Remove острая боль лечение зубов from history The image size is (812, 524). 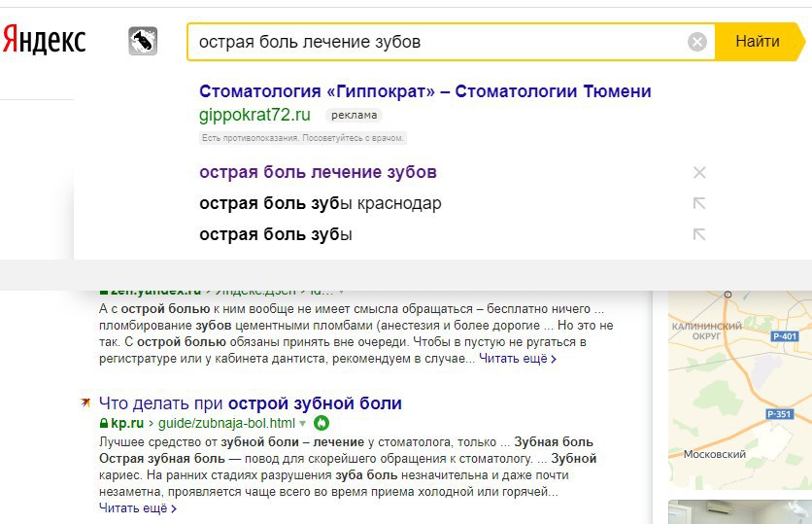pyautogui.click(x=699, y=173)
